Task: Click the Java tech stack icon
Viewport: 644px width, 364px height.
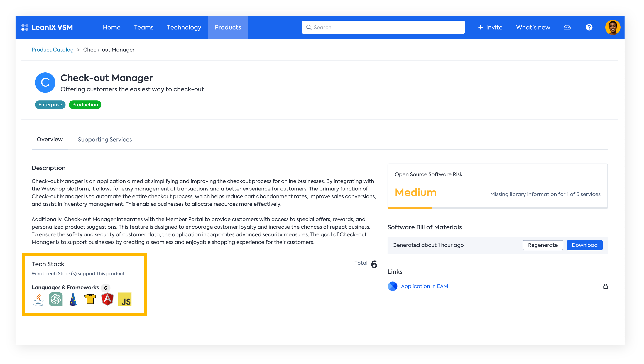Action: coord(38,299)
